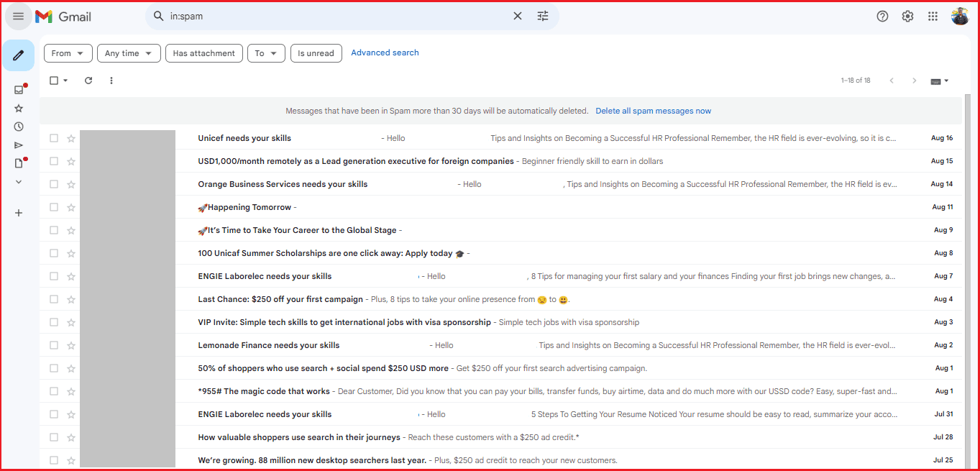Star the Unicef needs your skills email
Viewport: 980px width, 471px height.
[x=70, y=137]
